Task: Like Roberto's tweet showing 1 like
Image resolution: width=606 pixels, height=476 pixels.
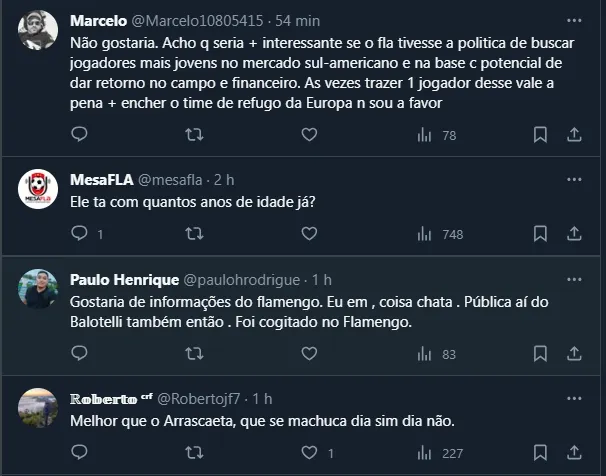Action: click(315, 452)
